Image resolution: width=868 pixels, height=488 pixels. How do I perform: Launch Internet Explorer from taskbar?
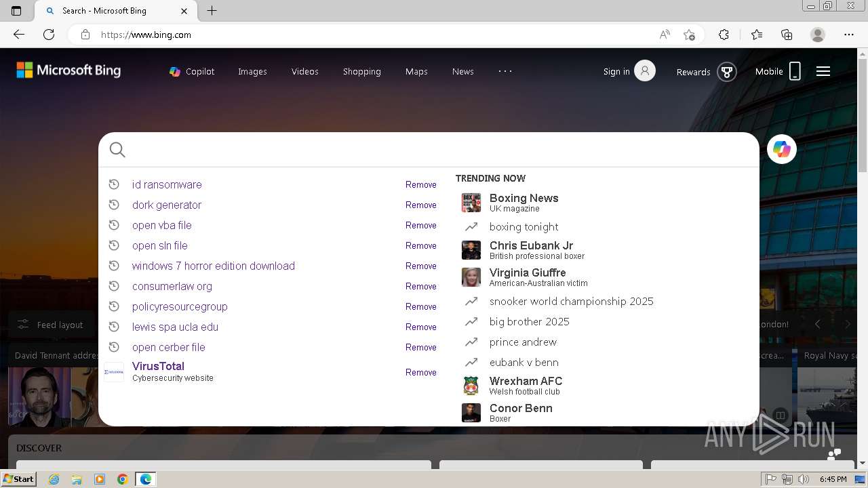coord(54,479)
